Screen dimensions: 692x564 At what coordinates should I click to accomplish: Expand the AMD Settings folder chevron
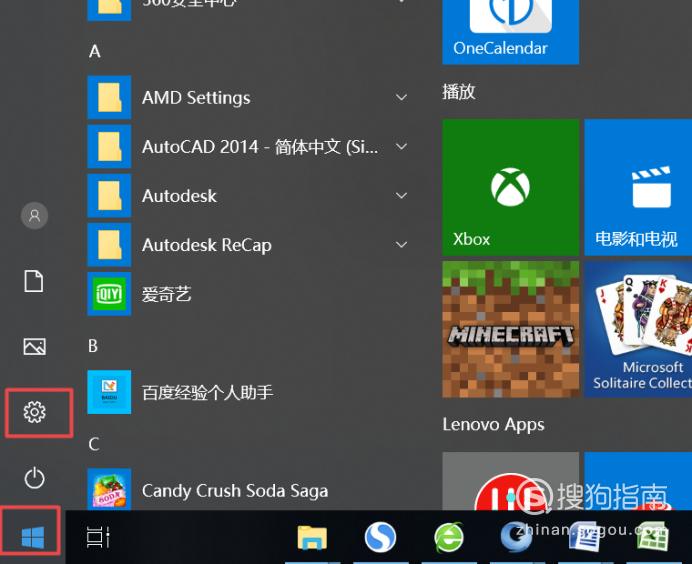[x=401, y=97]
